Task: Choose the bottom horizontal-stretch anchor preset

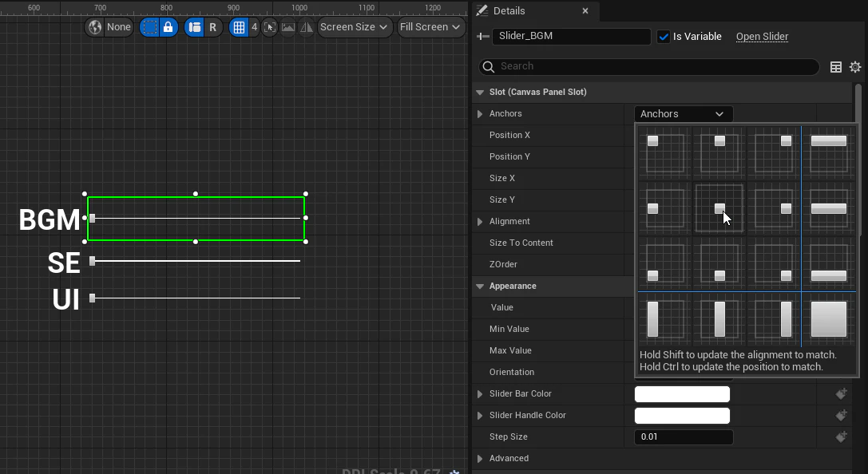Action: pos(829,263)
